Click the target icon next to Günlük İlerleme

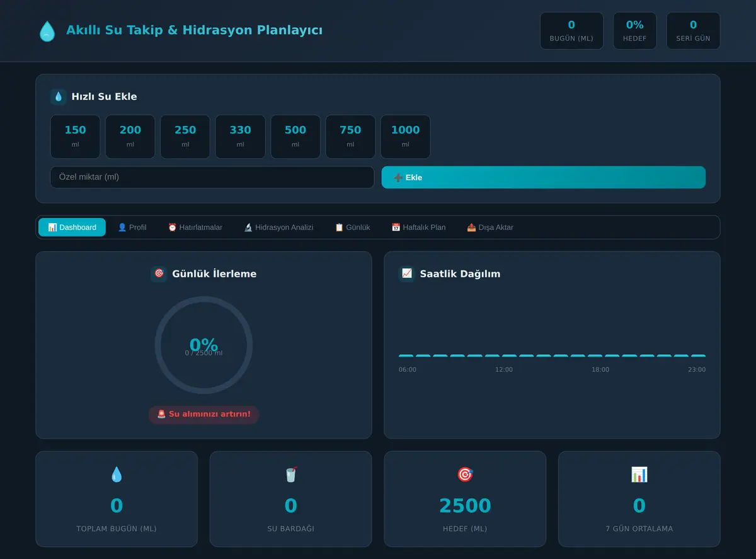point(159,274)
